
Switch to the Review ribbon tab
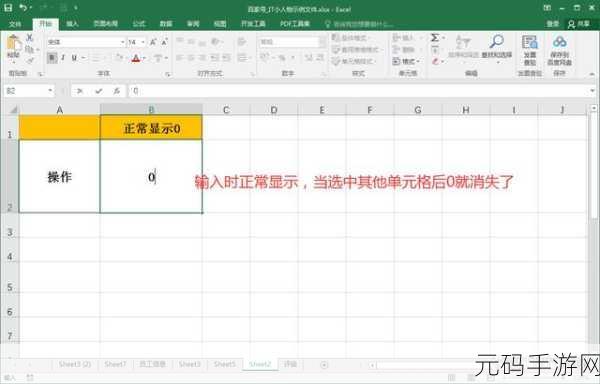pos(193,24)
